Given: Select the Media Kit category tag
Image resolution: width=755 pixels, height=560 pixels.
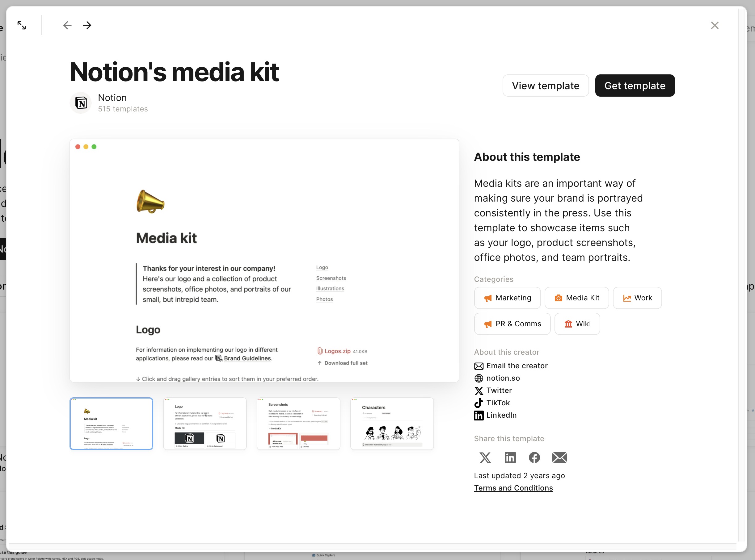Looking at the screenshot, I should coord(576,298).
